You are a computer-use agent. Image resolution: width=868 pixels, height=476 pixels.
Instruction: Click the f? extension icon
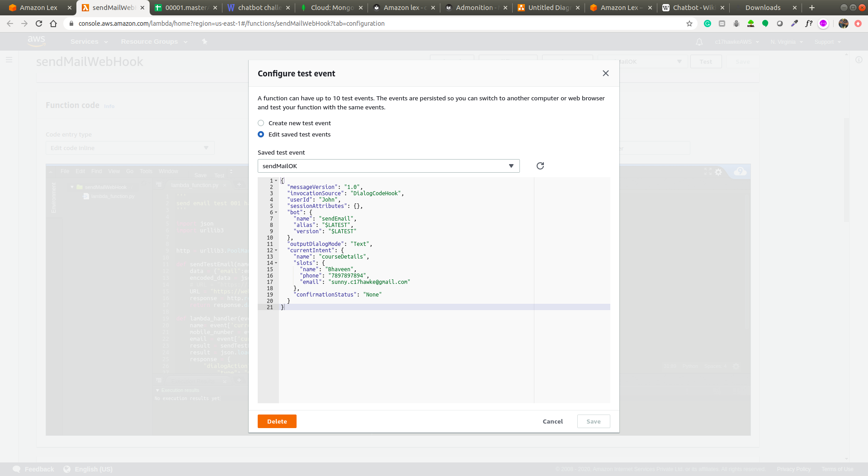pyautogui.click(x=809, y=24)
